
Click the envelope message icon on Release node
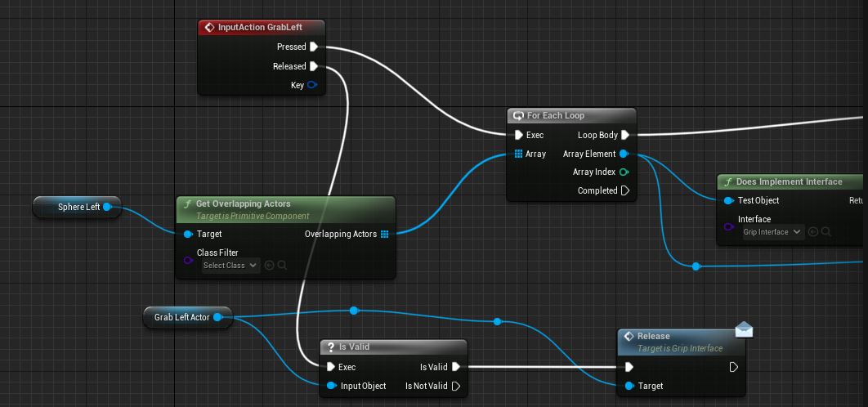(744, 329)
